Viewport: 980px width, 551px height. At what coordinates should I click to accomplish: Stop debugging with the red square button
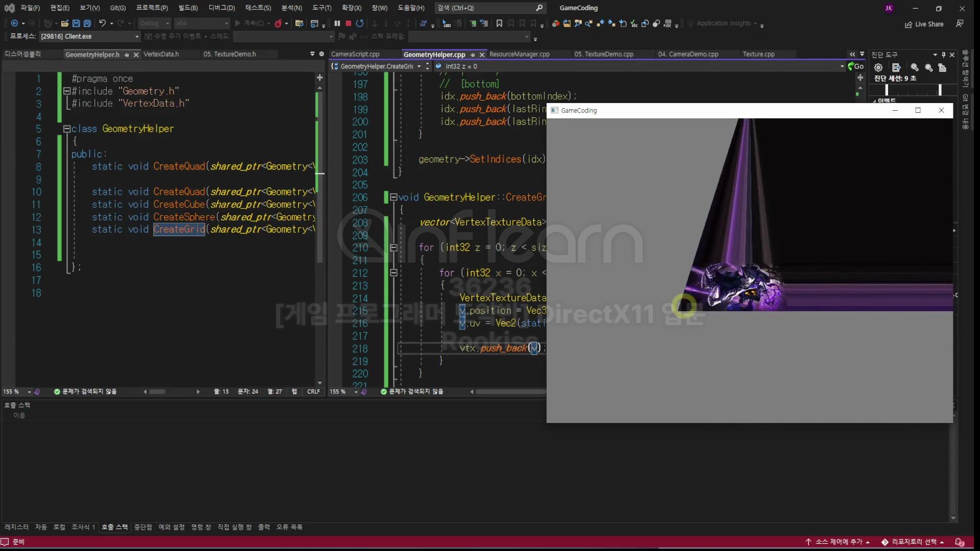(x=348, y=23)
